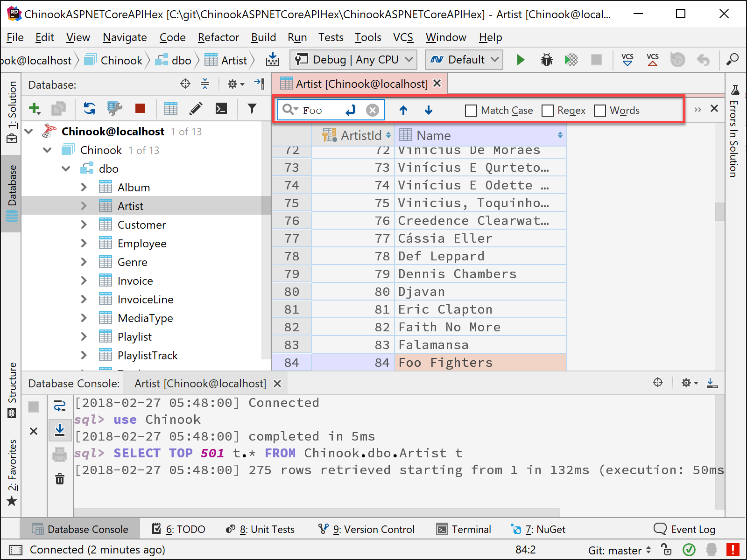Collapse the Chinook database node
Screen dimensions: 747x560
[x=47, y=150]
